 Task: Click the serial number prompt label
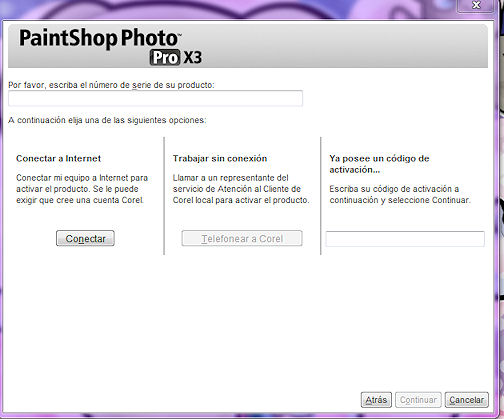click(111, 85)
